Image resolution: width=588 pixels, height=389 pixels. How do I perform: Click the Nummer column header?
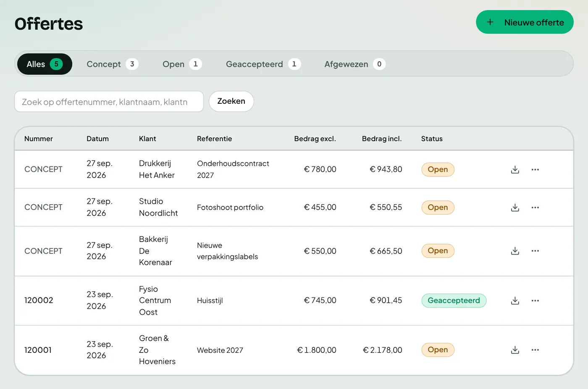pyautogui.click(x=39, y=139)
